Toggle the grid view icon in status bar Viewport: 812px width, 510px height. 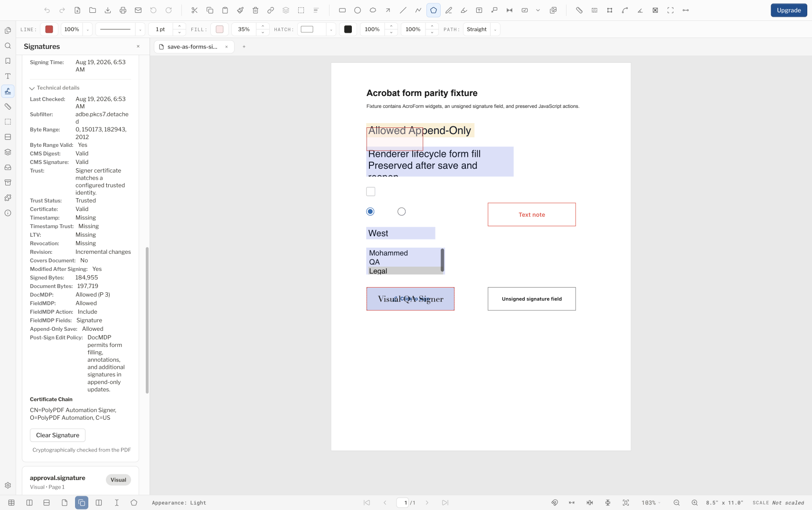(x=11, y=502)
